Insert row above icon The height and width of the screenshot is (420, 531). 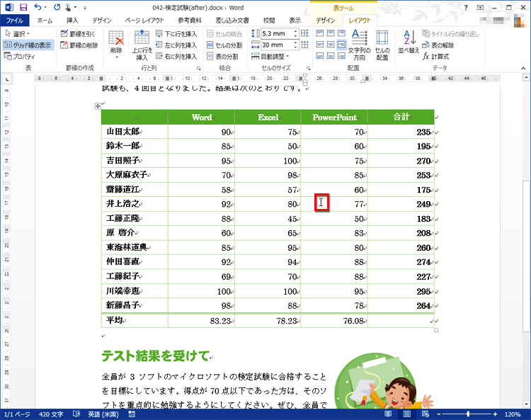[142, 37]
